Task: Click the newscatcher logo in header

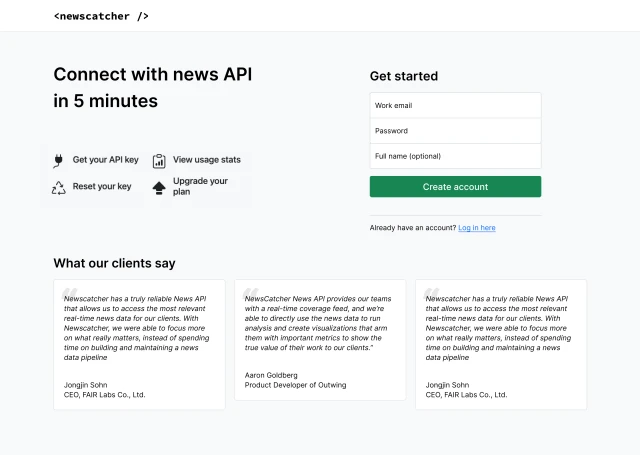Action: click(101, 16)
